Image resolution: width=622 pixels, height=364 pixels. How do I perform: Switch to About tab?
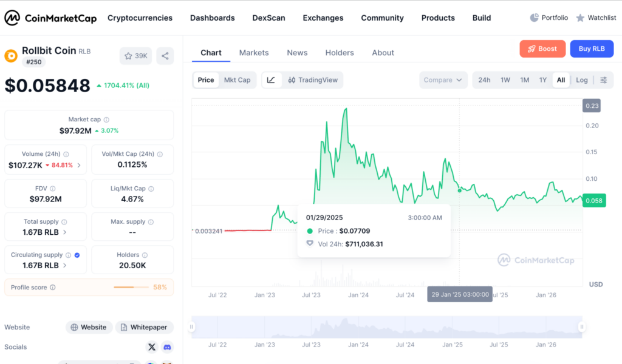coord(383,53)
